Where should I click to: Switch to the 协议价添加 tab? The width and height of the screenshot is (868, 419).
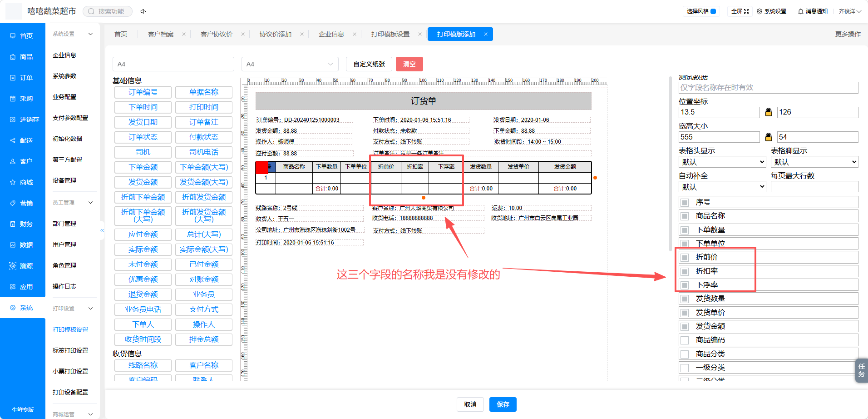pyautogui.click(x=276, y=34)
